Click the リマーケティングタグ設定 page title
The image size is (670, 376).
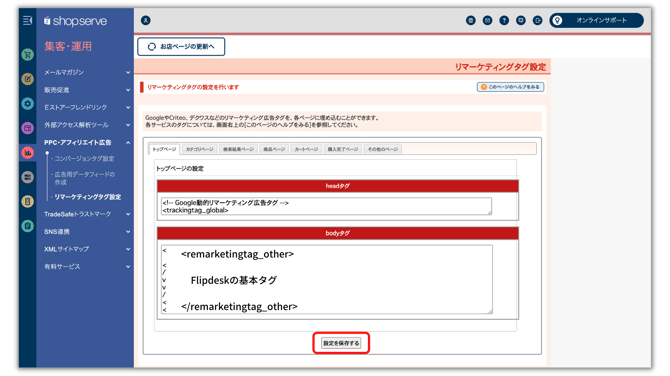[500, 67]
